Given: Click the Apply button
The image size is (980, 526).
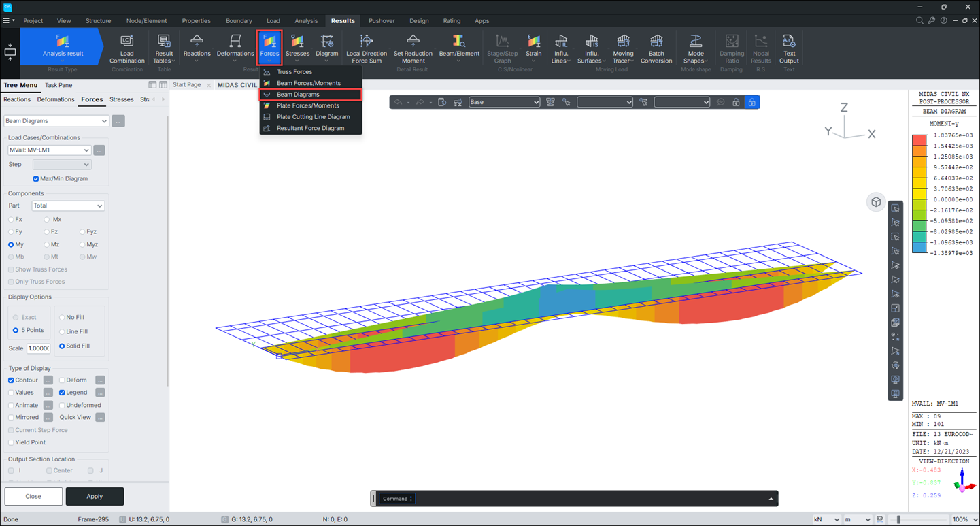Looking at the screenshot, I should [95, 496].
